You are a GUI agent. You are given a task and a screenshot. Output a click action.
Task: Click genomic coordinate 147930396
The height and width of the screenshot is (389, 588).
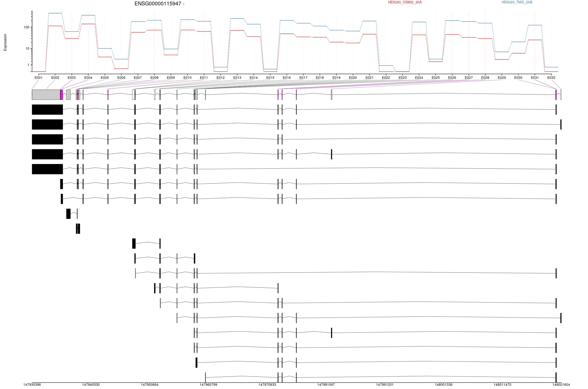pyautogui.click(x=32, y=385)
